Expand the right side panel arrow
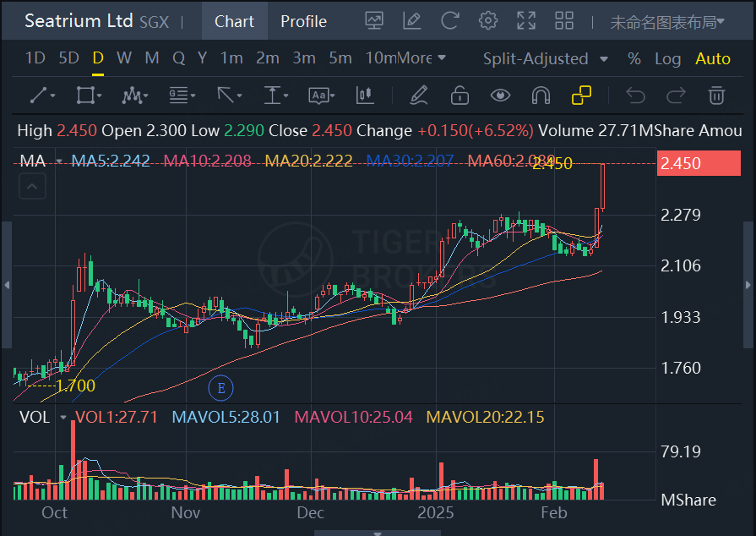756x536 pixels. tap(748, 285)
